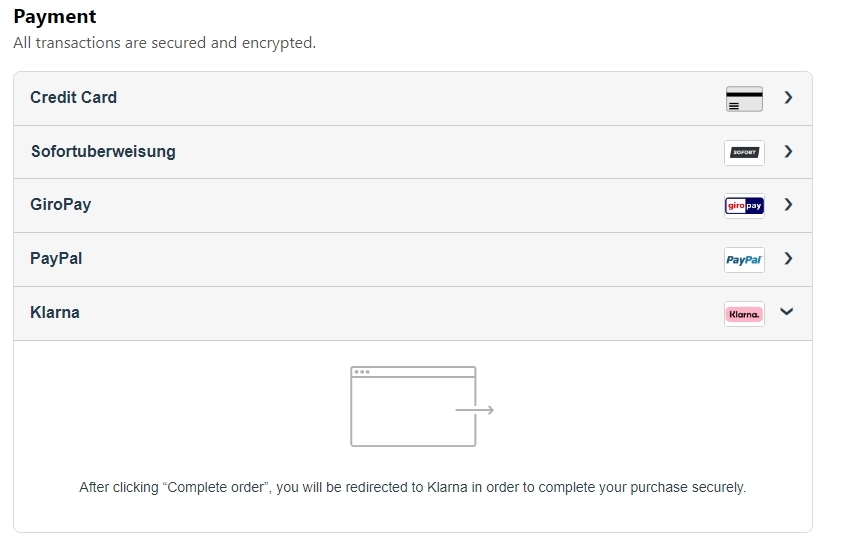848x551 pixels.
Task: Click the pink Klarna logo icon
Action: click(744, 314)
